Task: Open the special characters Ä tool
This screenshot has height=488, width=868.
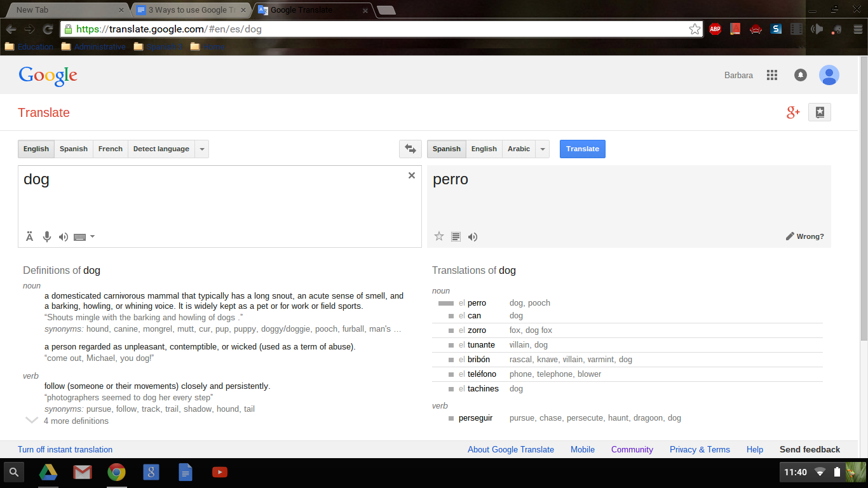Action: pyautogui.click(x=30, y=237)
